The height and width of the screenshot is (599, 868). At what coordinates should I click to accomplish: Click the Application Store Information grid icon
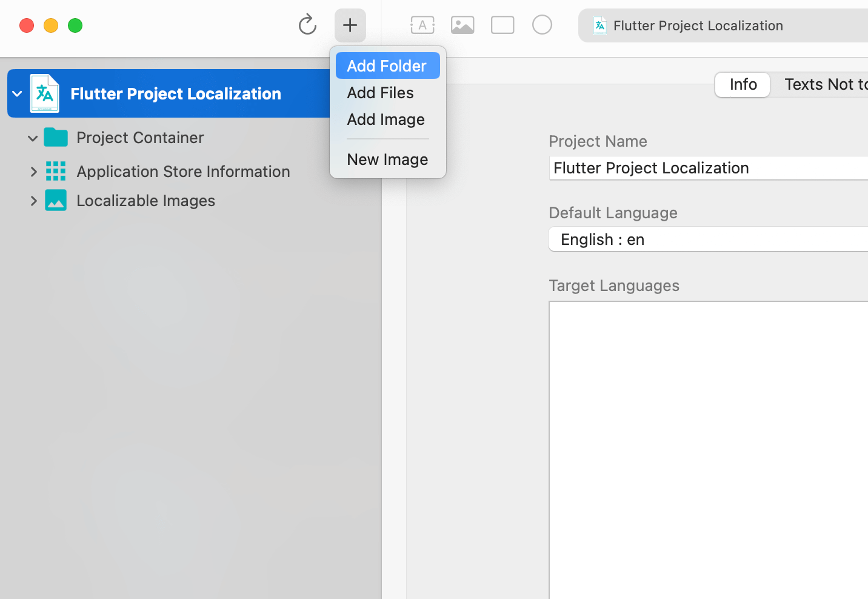56,171
